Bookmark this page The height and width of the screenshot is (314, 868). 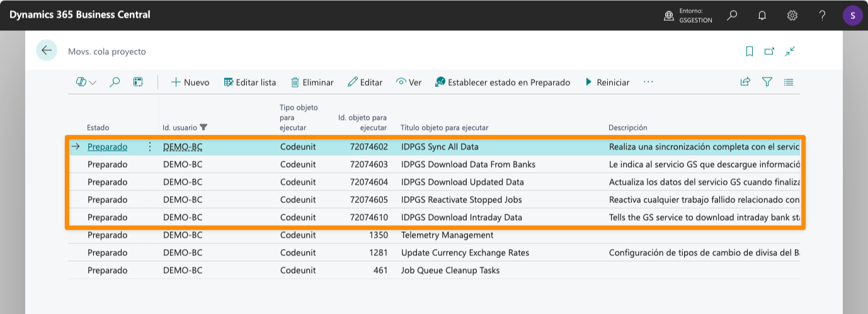(x=750, y=52)
